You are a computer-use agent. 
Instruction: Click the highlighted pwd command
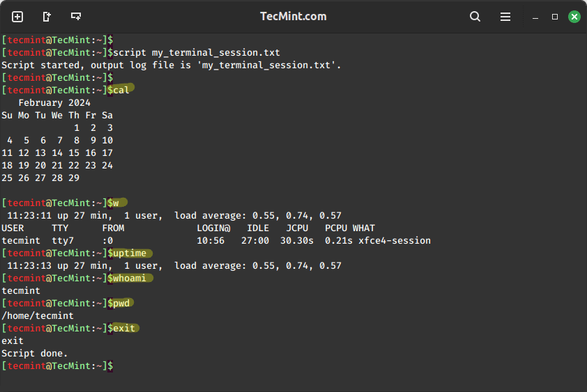(121, 304)
